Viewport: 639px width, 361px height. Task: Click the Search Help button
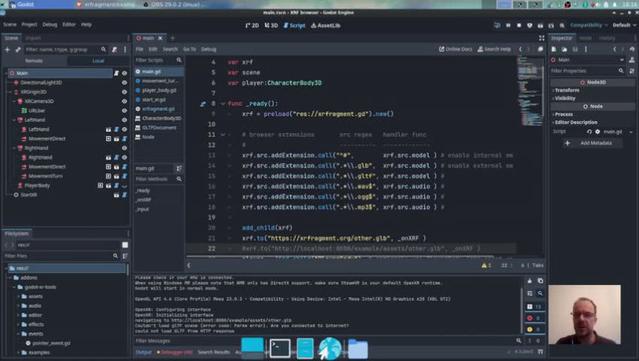(x=494, y=49)
